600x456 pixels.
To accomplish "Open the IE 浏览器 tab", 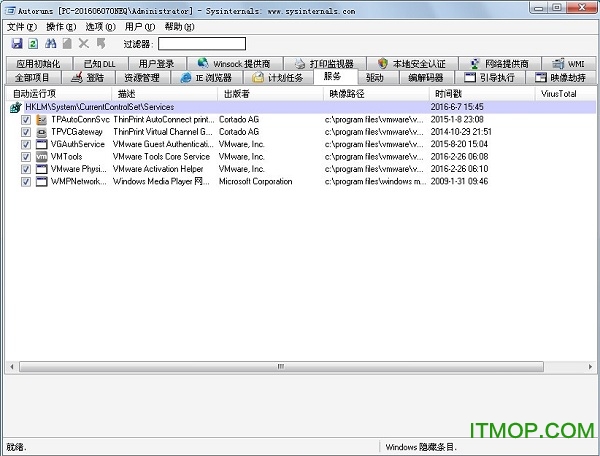I will (x=207, y=78).
